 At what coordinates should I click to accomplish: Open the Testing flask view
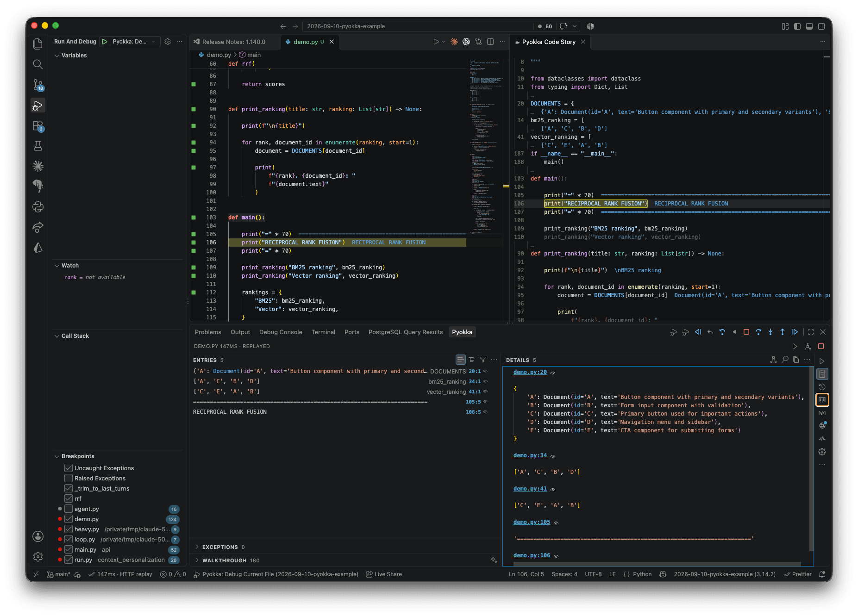click(x=38, y=146)
